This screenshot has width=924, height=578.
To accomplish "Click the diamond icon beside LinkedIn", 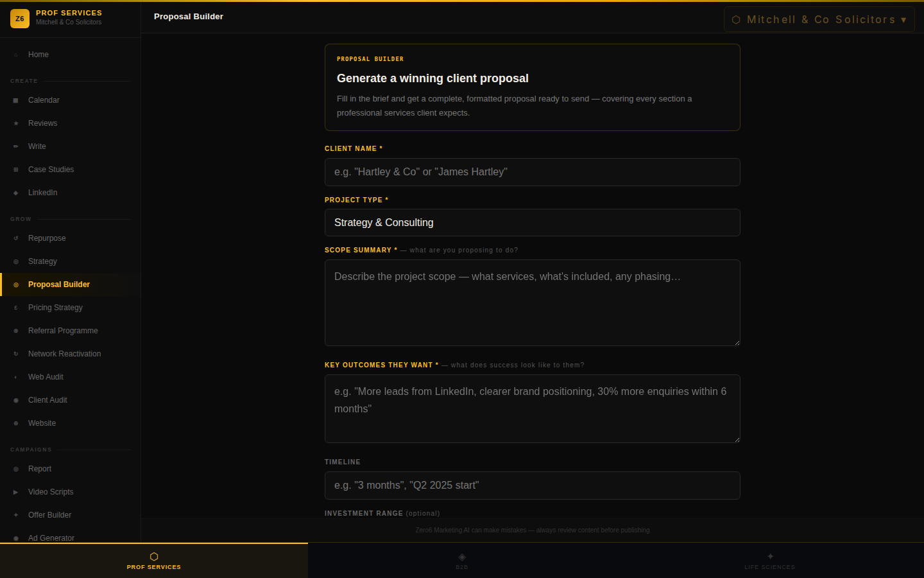I will [x=16, y=193].
